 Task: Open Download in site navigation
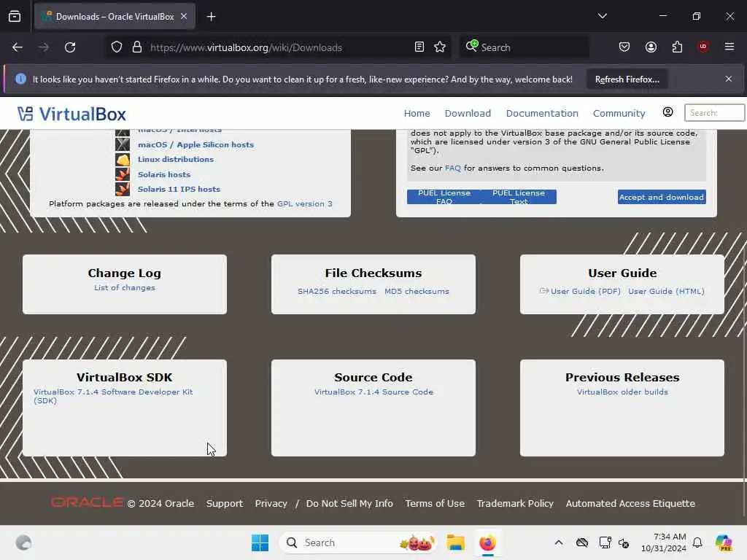(x=468, y=113)
